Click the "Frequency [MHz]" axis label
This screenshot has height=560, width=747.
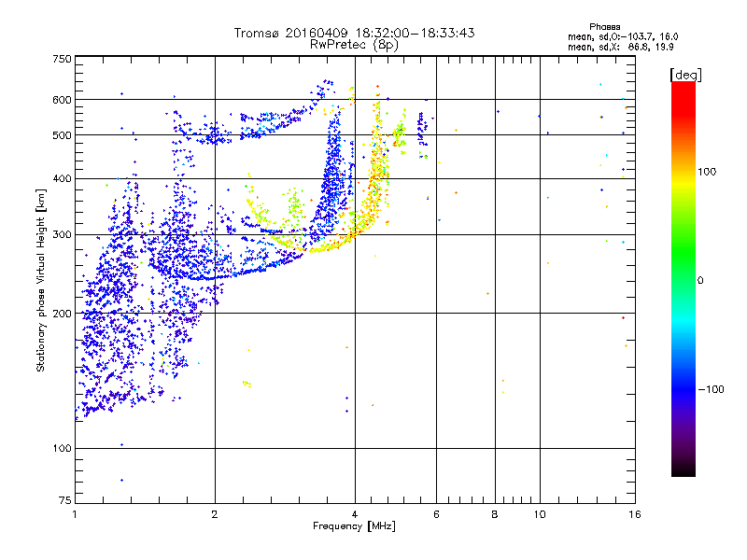[354, 526]
